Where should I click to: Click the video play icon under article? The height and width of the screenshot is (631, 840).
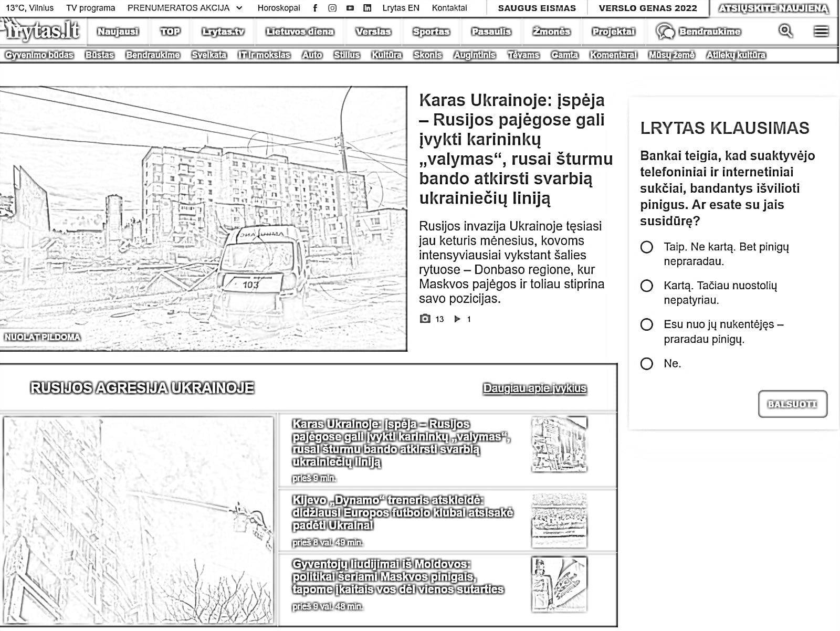pos(457,319)
